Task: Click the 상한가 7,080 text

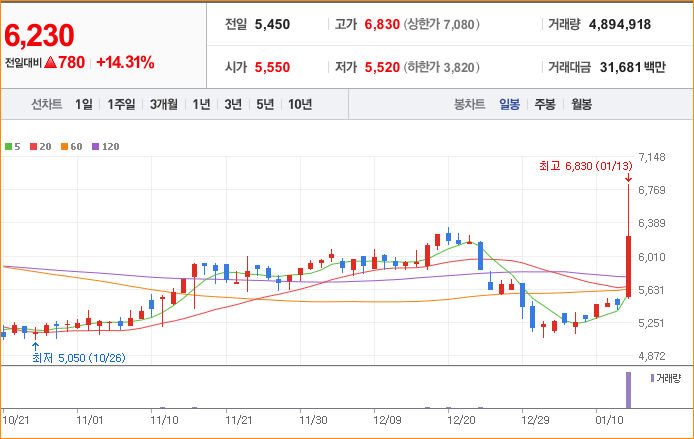Action: point(441,24)
